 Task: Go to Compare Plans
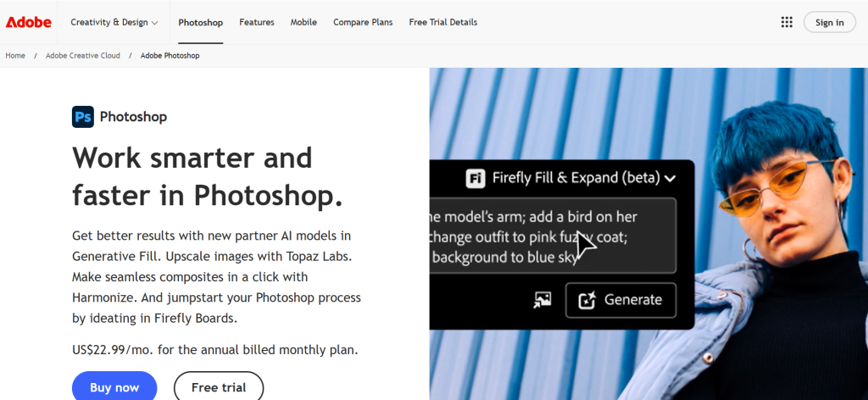point(363,22)
